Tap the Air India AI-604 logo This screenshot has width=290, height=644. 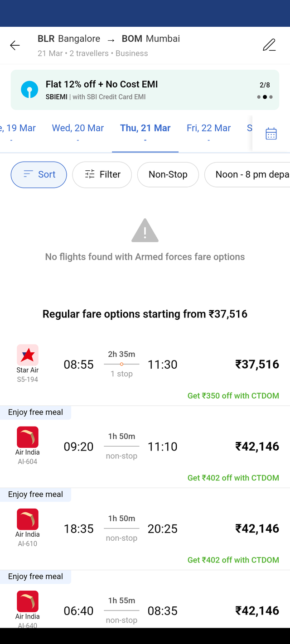28,437
